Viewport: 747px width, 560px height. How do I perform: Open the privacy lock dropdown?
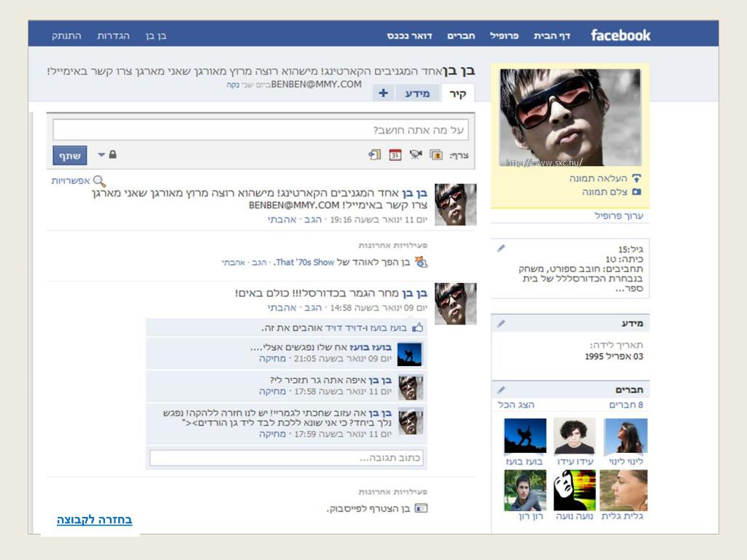pos(108,155)
